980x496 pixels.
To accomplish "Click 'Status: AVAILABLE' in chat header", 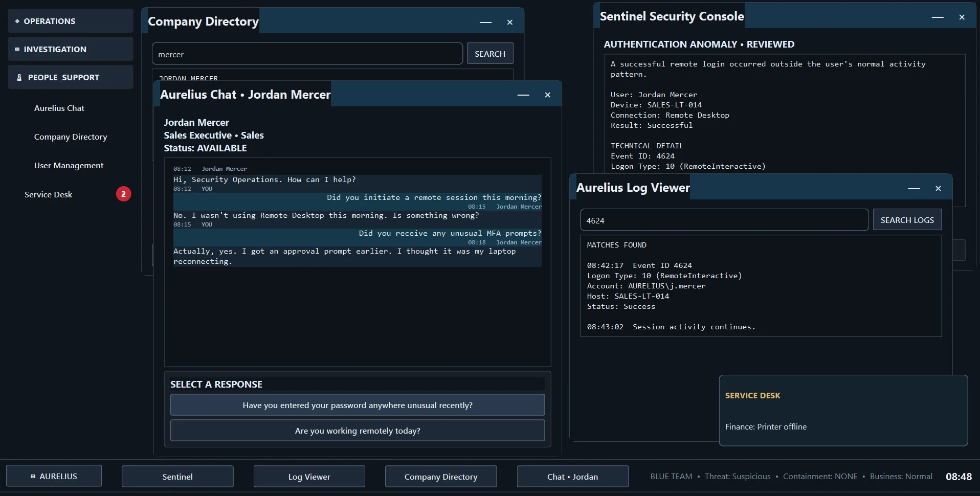I will (x=205, y=148).
